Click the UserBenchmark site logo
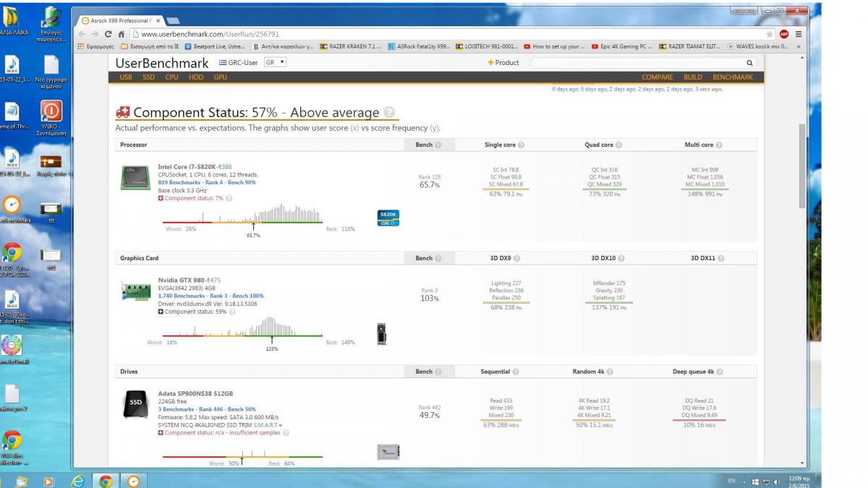Viewport: 868px width, 488px height. (x=162, y=63)
